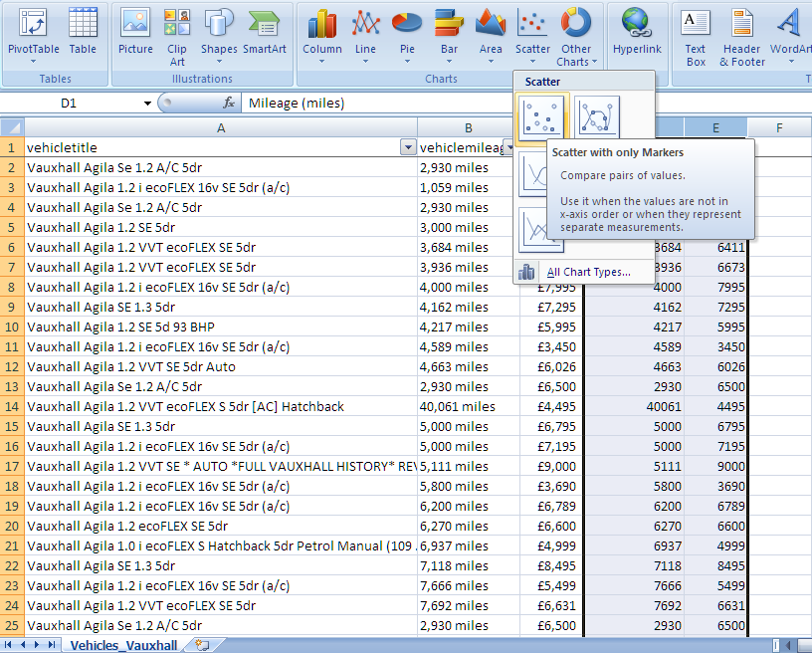This screenshot has height=653, width=812.
Task: Click the Table icon in Tables group
Action: [83, 34]
